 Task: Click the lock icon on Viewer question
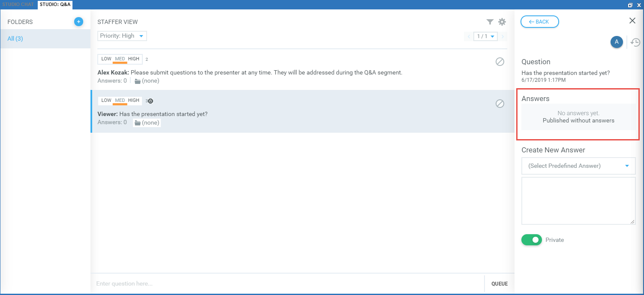[150, 101]
